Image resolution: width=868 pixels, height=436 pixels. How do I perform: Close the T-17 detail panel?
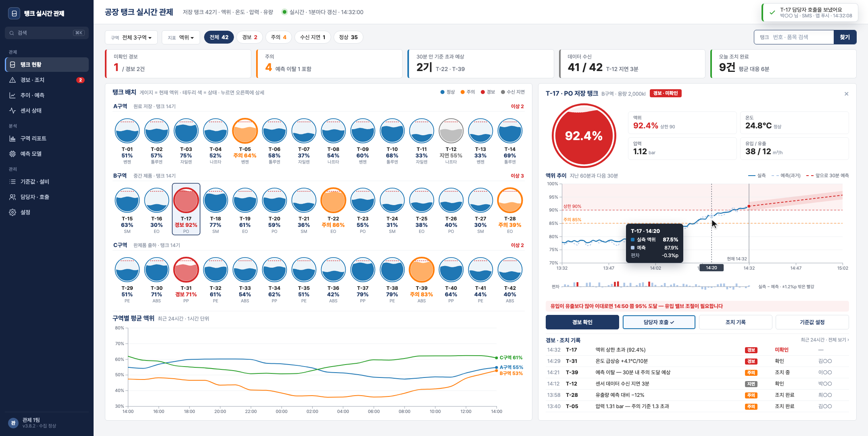tap(846, 94)
